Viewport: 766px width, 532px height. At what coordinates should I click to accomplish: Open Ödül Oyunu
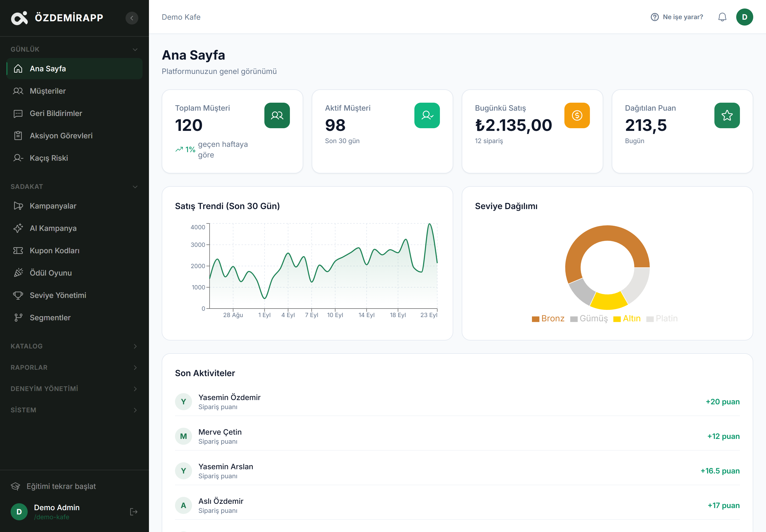[74, 273]
